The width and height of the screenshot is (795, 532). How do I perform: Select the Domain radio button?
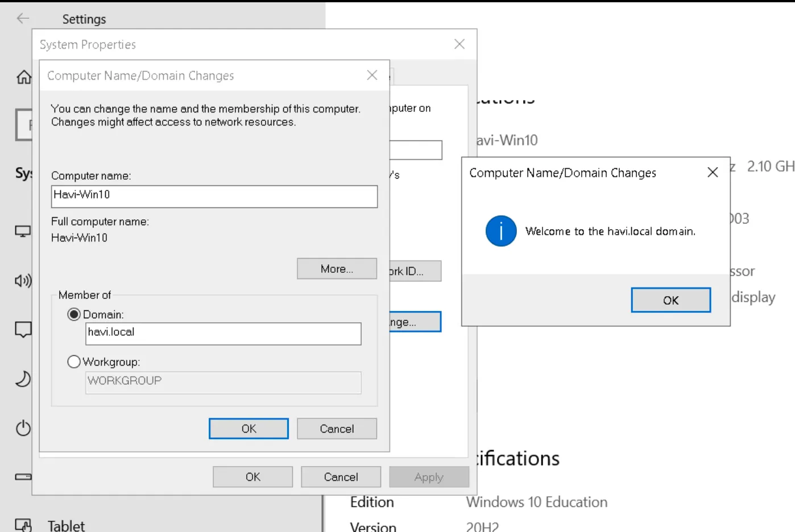point(74,314)
